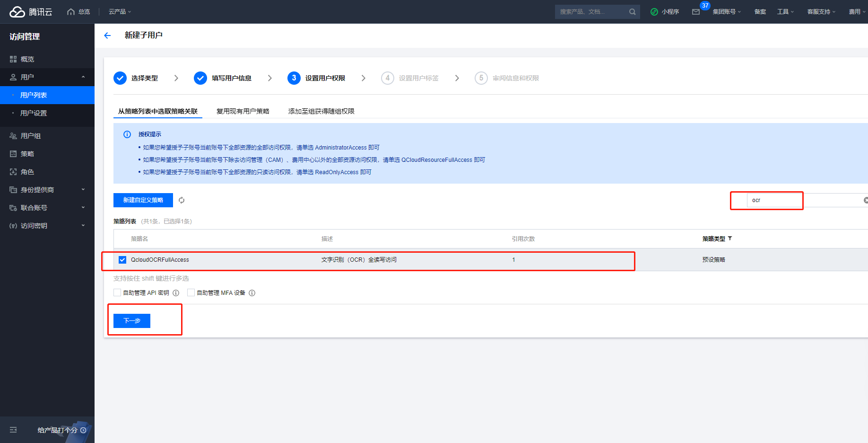The image size is (868, 443).
Task: Click the 策略类型 filter funnel icon
Action: tap(730, 239)
